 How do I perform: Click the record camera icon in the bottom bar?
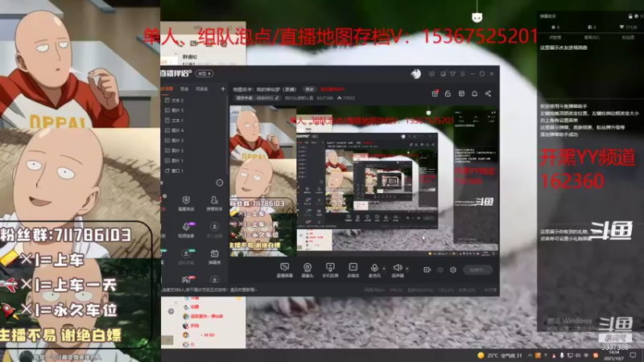coord(427,269)
